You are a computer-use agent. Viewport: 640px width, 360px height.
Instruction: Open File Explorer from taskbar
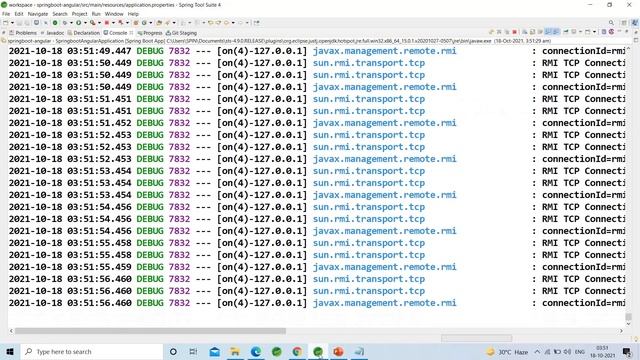point(235,351)
